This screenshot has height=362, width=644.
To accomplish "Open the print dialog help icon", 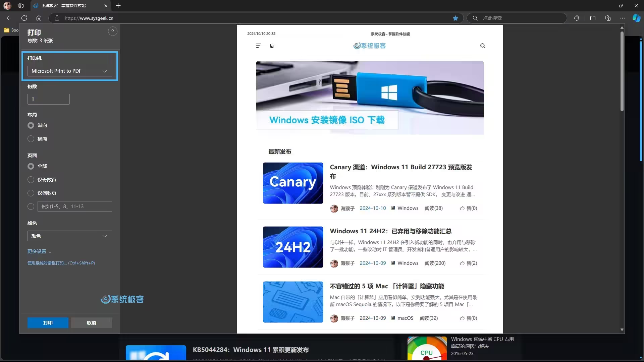I will click(113, 31).
